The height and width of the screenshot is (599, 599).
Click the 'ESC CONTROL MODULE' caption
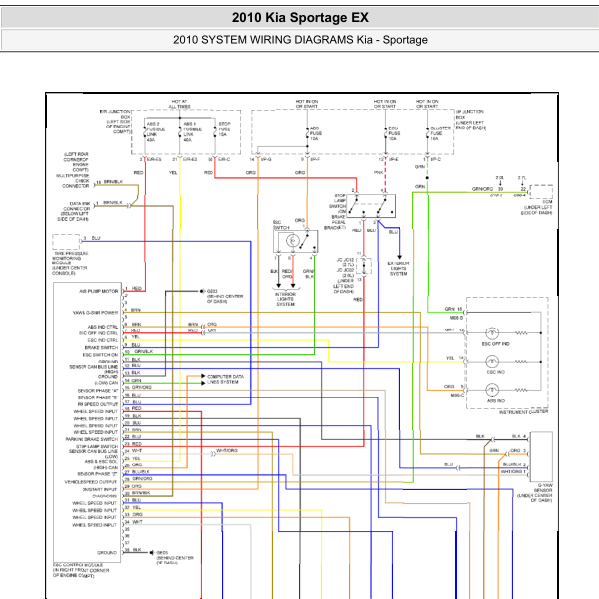coord(78,565)
